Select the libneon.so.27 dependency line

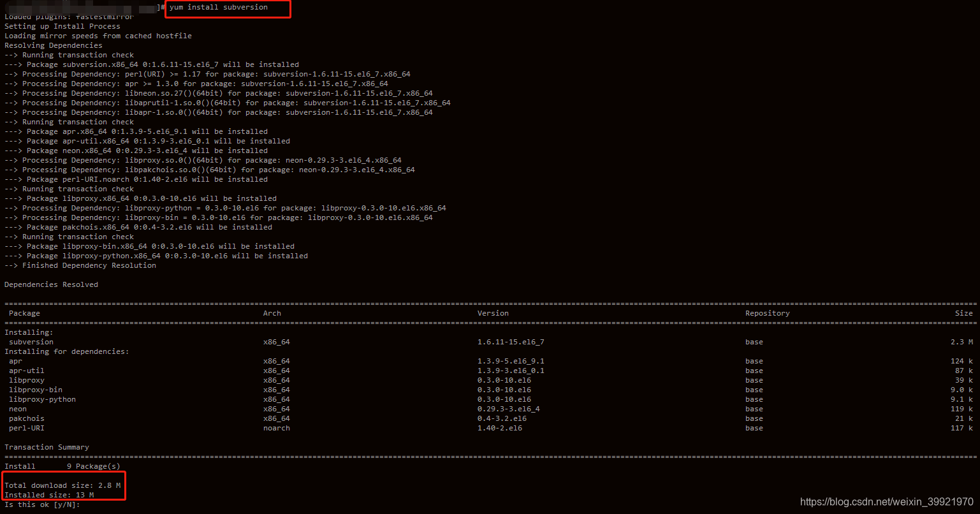tap(219, 93)
